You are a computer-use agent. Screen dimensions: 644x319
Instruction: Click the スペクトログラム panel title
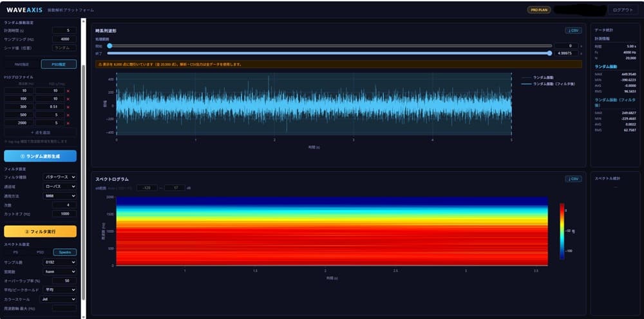112,179
